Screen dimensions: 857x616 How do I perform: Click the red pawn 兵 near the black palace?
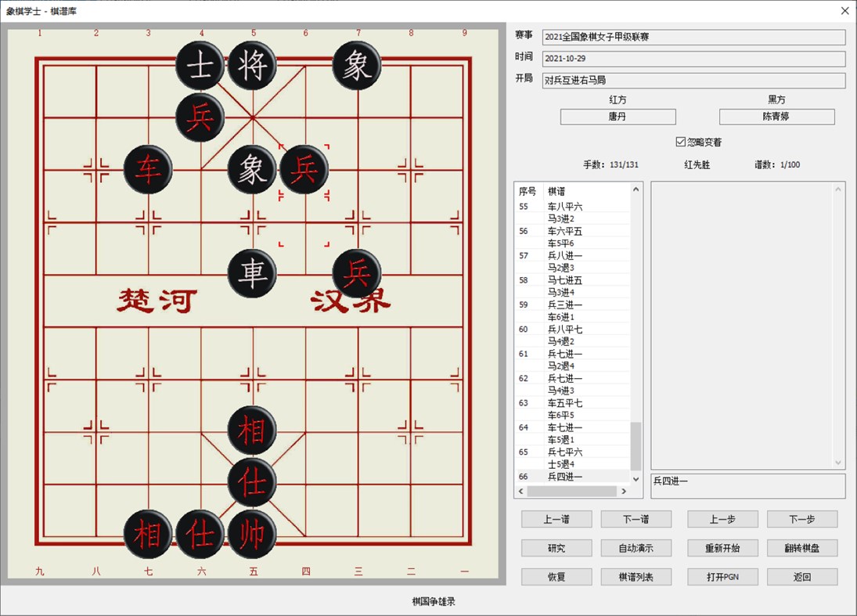click(201, 118)
